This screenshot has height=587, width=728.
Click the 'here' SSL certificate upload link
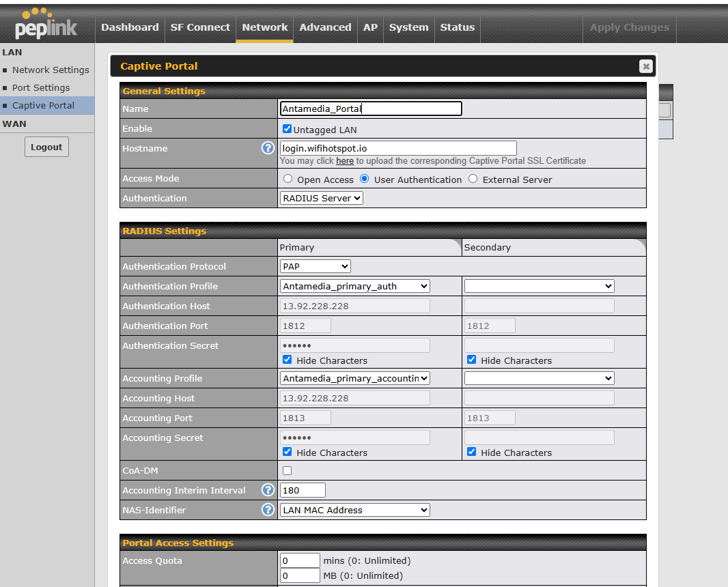click(x=345, y=161)
